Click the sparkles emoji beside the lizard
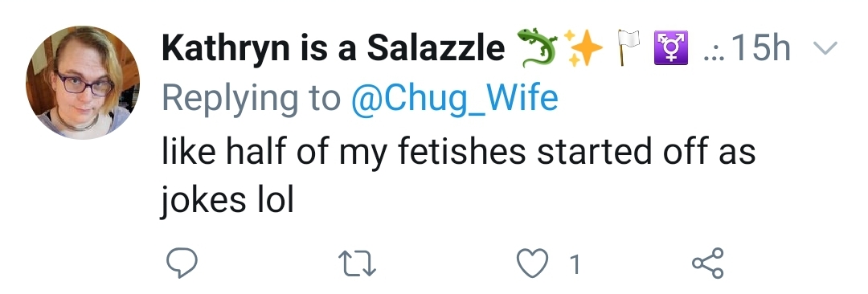Viewport: 868px width, 294px height. [x=583, y=48]
